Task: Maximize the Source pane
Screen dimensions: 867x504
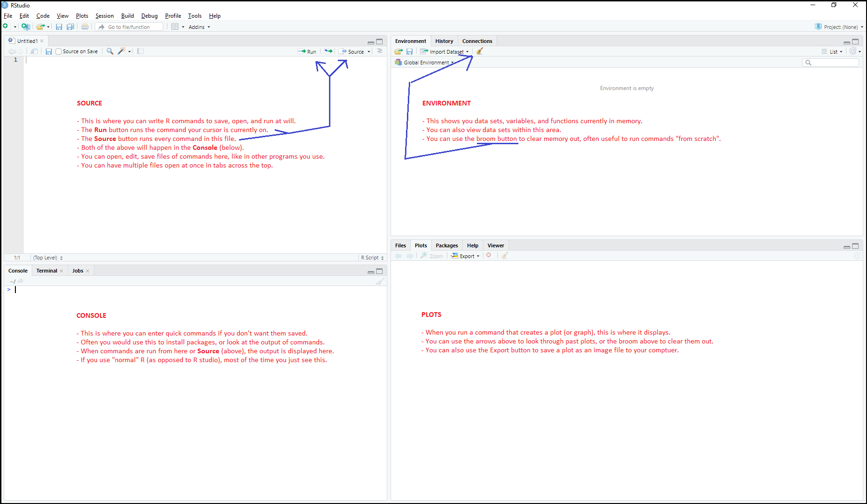Action: pyautogui.click(x=379, y=42)
